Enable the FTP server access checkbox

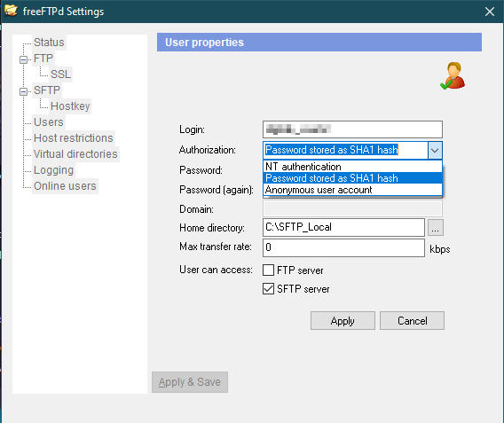tap(268, 270)
